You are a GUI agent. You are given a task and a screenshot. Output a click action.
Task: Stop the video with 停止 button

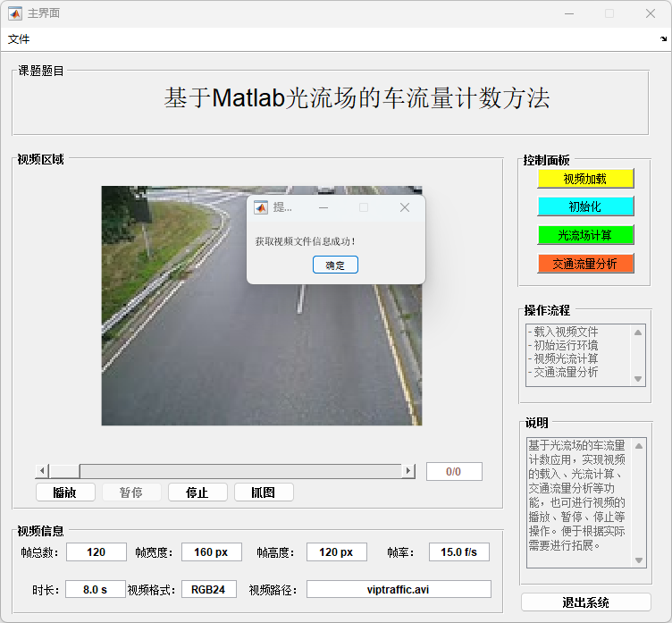pyautogui.click(x=197, y=493)
